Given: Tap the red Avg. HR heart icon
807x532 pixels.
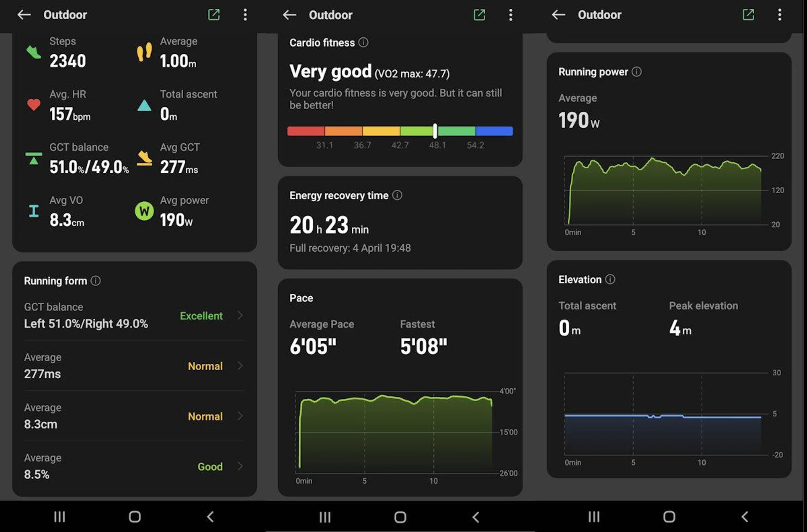Looking at the screenshot, I should tap(34, 105).
